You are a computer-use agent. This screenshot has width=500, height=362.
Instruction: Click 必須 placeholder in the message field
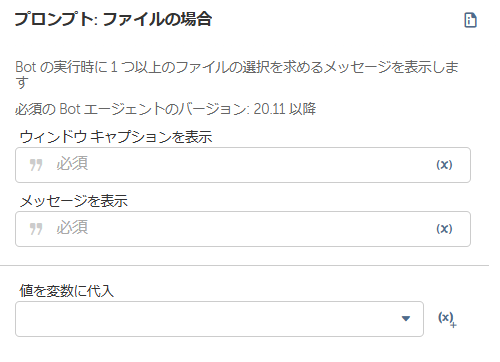72,227
